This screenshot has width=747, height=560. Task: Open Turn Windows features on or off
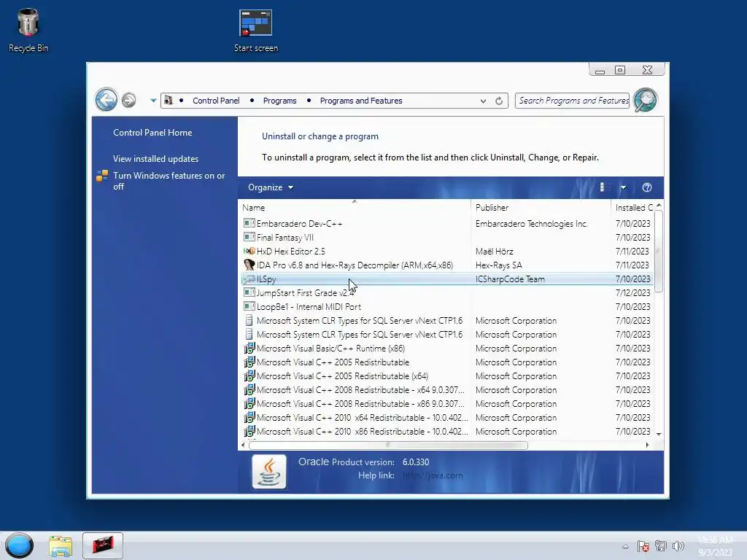tap(169, 181)
